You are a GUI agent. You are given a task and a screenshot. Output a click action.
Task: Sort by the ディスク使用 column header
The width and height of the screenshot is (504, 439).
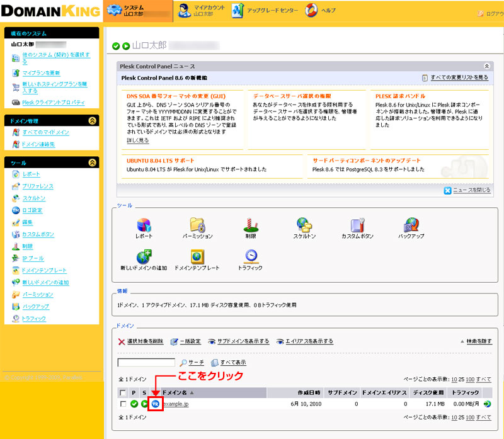click(x=428, y=393)
